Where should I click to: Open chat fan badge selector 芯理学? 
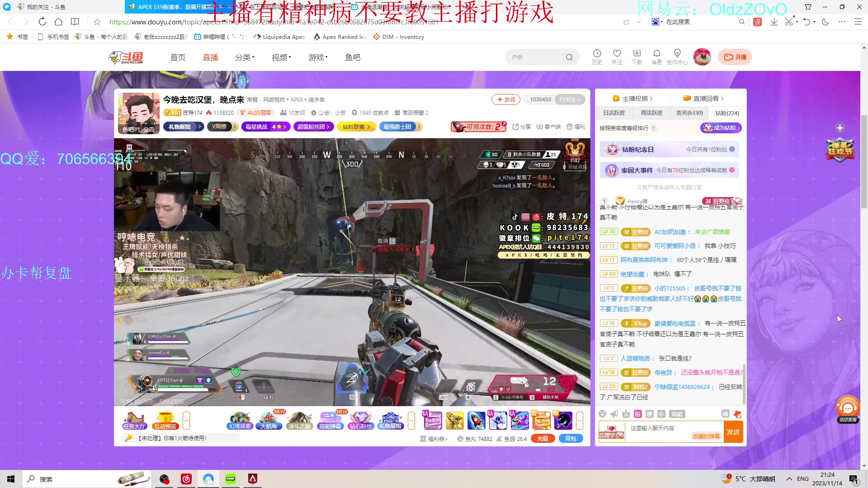click(611, 432)
